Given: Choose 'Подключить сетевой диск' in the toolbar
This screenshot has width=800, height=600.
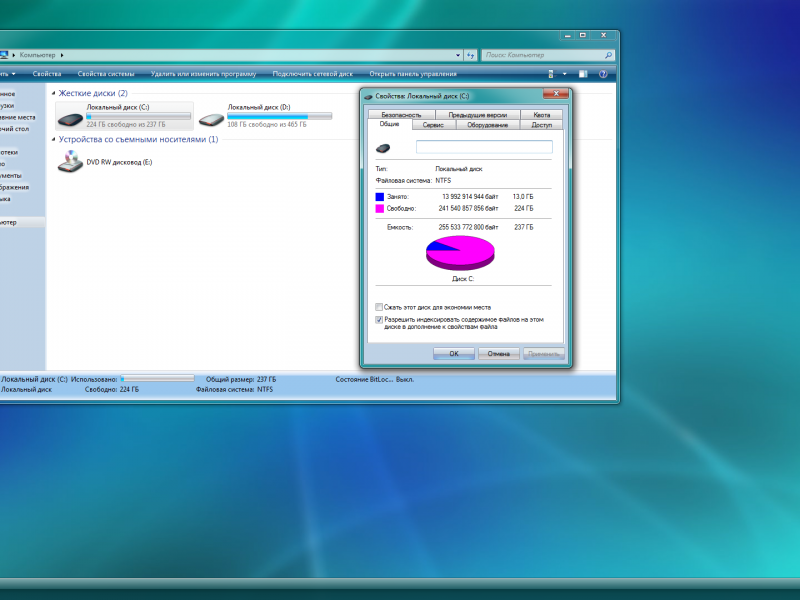Looking at the screenshot, I should click(313, 74).
